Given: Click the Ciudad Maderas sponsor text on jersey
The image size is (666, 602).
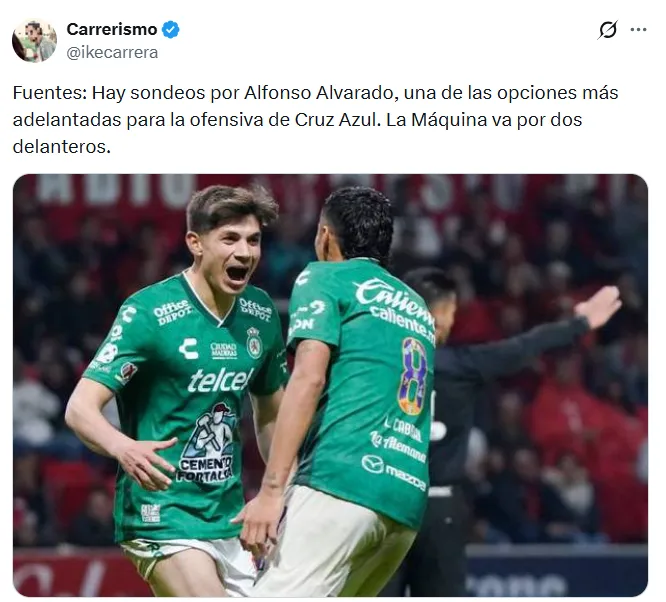Looking at the screenshot, I should coord(223,350).
